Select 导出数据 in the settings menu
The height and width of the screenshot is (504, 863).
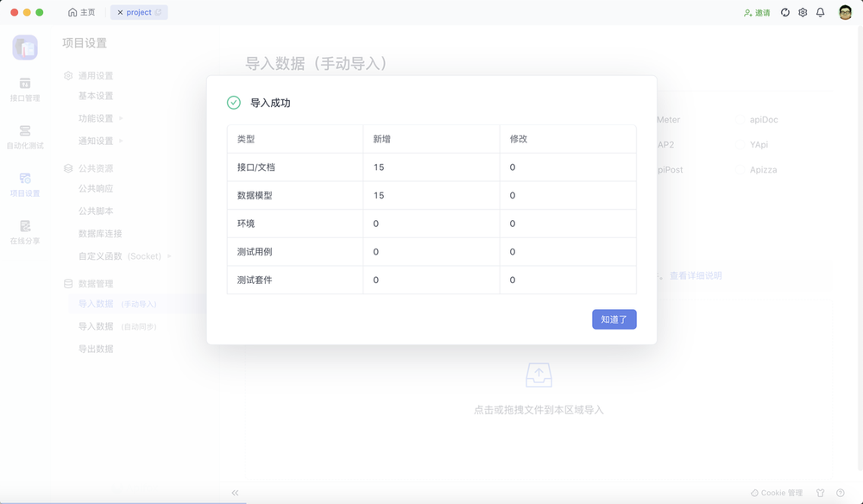(x=98, y=348)
